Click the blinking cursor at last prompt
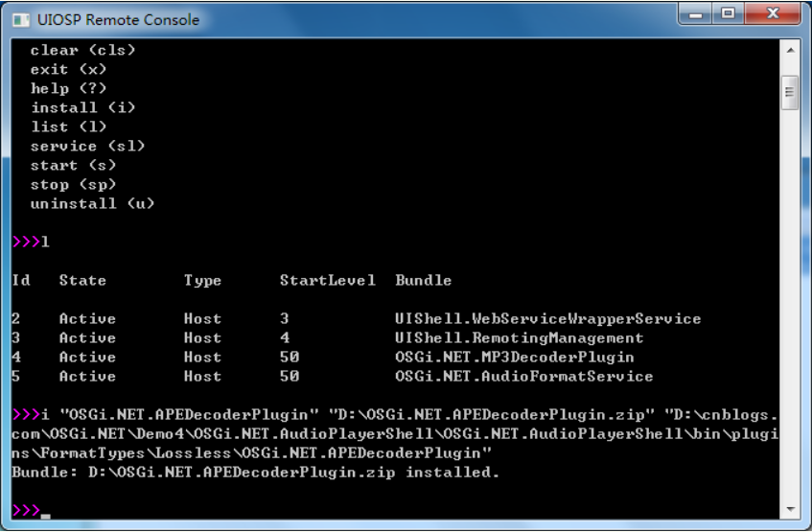 pos(46,516)
